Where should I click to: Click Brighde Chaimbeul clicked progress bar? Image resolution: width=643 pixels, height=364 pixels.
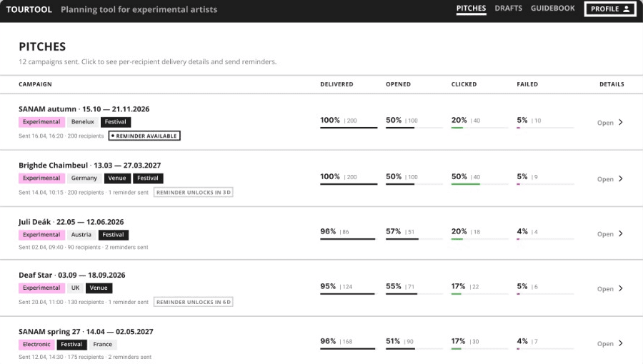pos(480,184)
